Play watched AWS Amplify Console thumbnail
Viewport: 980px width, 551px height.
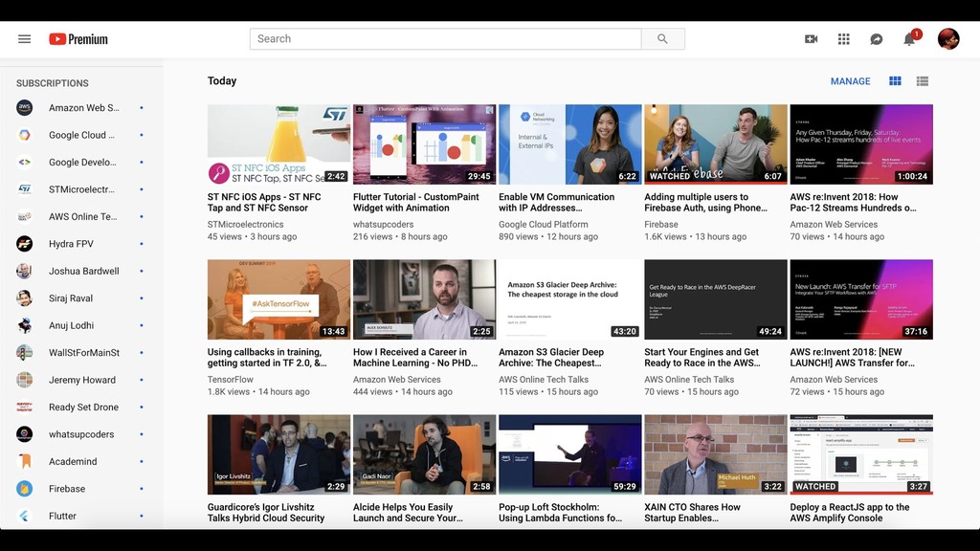[x=861, y=454]
